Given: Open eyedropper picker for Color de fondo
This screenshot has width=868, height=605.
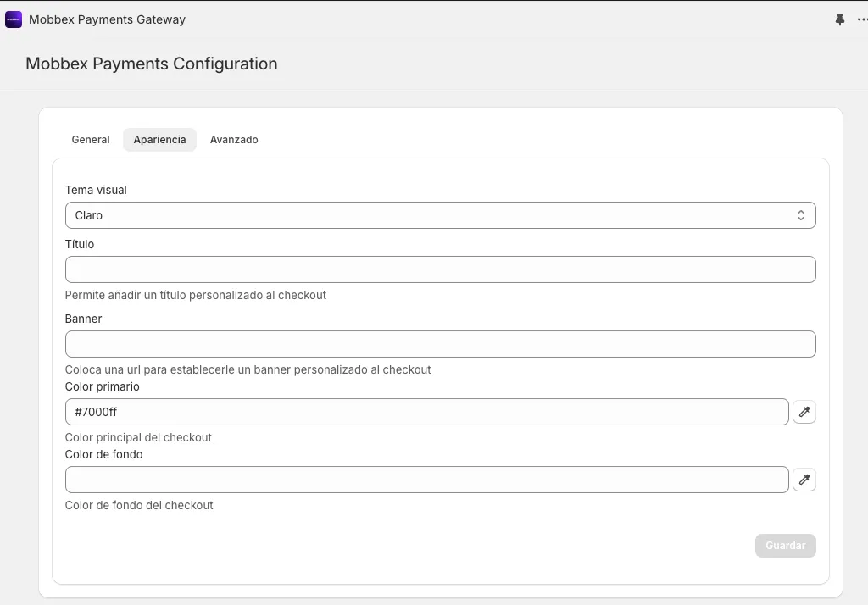Looking at the screenshot, I should click(804, 480).
